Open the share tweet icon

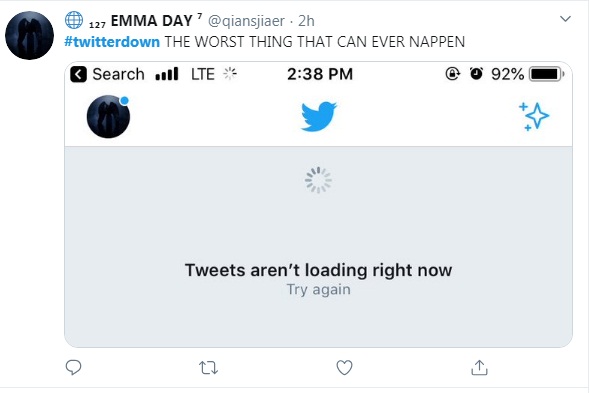pos(479,367)
